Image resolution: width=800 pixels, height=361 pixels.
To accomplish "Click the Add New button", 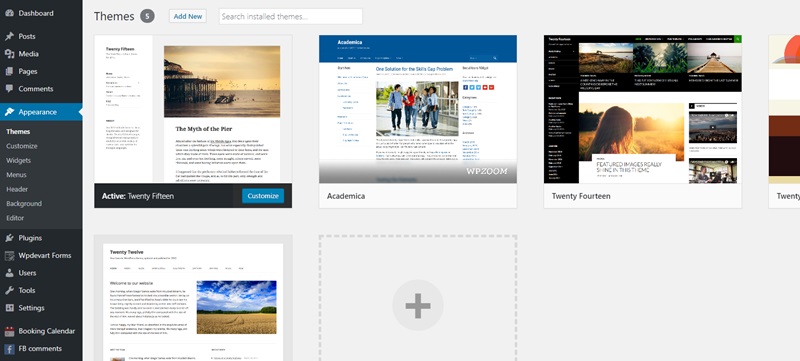I will [x=188, y=16].
